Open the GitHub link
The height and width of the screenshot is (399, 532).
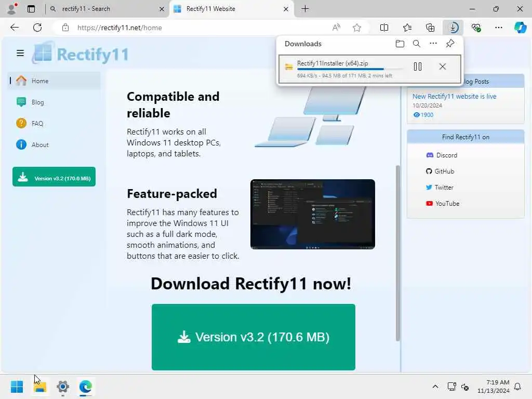[440, 171]
